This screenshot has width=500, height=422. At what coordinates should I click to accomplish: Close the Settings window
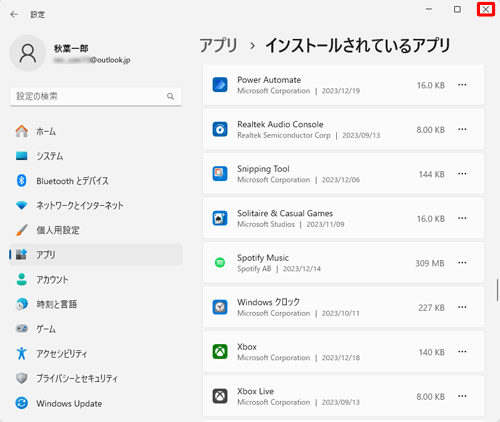[x=486, y=9]
